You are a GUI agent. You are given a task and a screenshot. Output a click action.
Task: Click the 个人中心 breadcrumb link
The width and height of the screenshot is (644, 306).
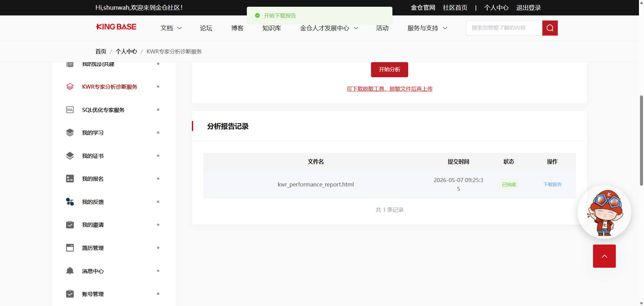click(x=126, y=51)
